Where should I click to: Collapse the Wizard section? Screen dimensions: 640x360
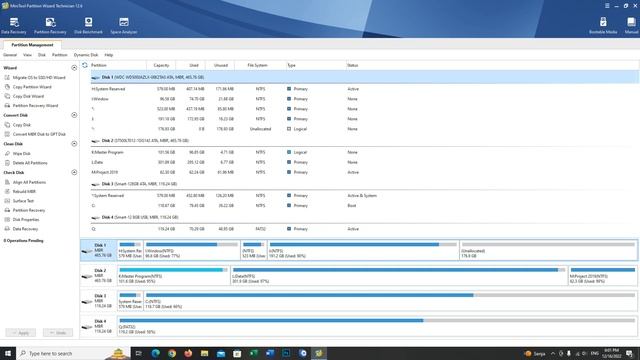point(74,68)
